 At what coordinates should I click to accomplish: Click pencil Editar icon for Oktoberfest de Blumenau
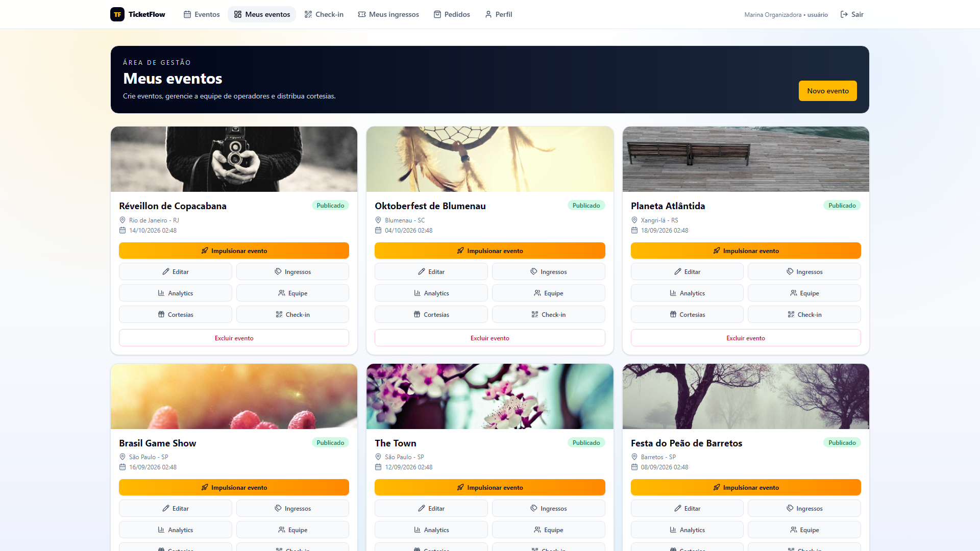pyautogui.click(x=422, y=271)
